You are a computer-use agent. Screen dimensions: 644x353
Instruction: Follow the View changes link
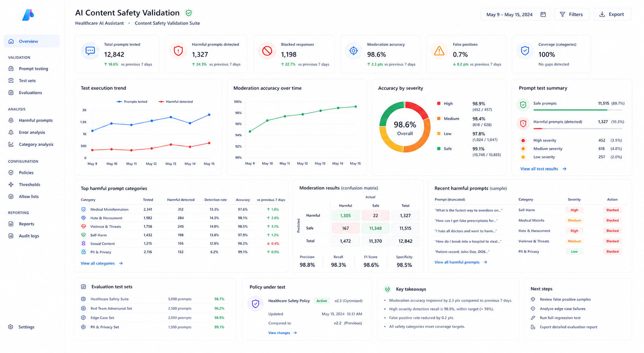(283, 333)
